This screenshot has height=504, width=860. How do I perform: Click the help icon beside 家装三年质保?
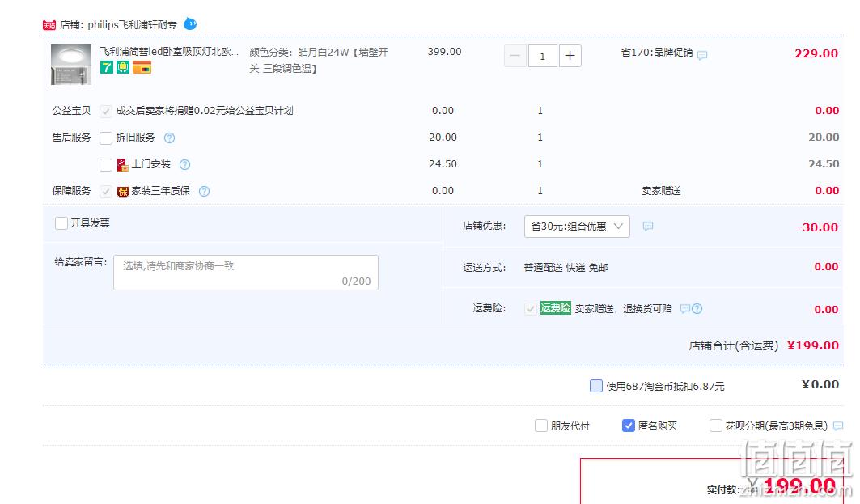204,192
